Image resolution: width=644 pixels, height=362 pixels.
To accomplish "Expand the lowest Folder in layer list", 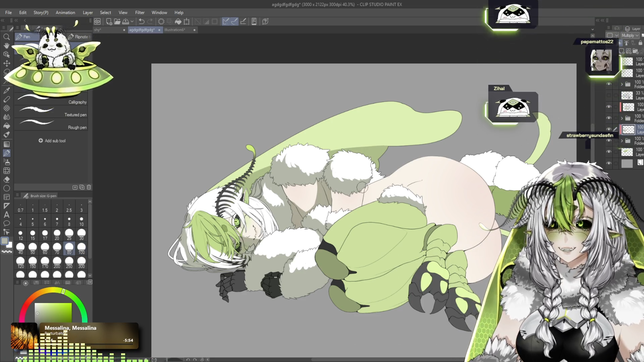I will point(622,141).
